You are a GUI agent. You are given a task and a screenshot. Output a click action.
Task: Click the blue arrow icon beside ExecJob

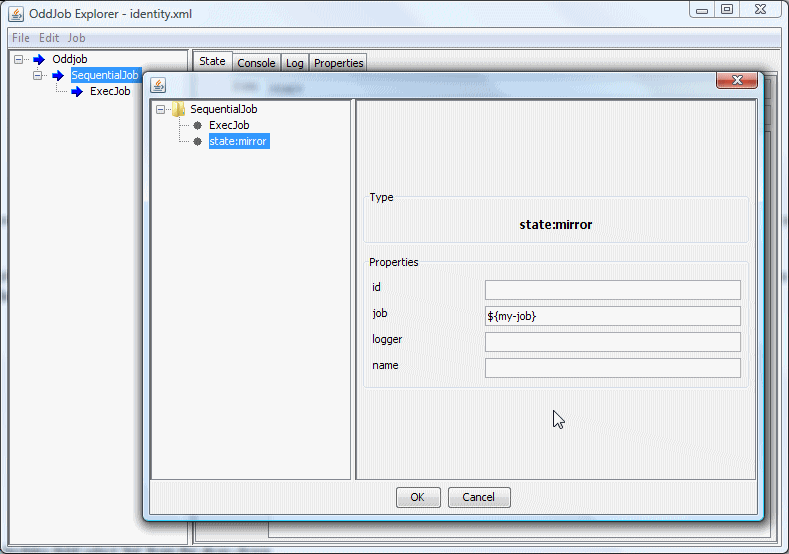click(76, 91)
